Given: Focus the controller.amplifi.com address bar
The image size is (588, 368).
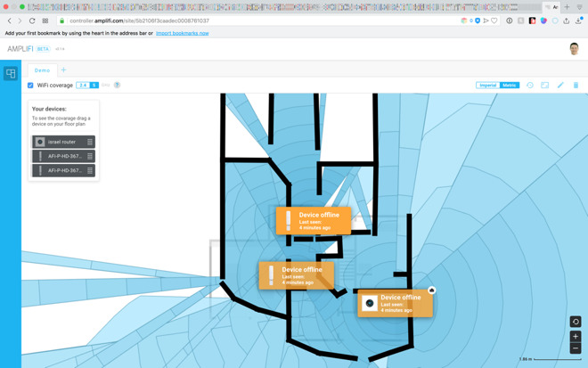Looking at the screenshot, I should coord(258,21).
